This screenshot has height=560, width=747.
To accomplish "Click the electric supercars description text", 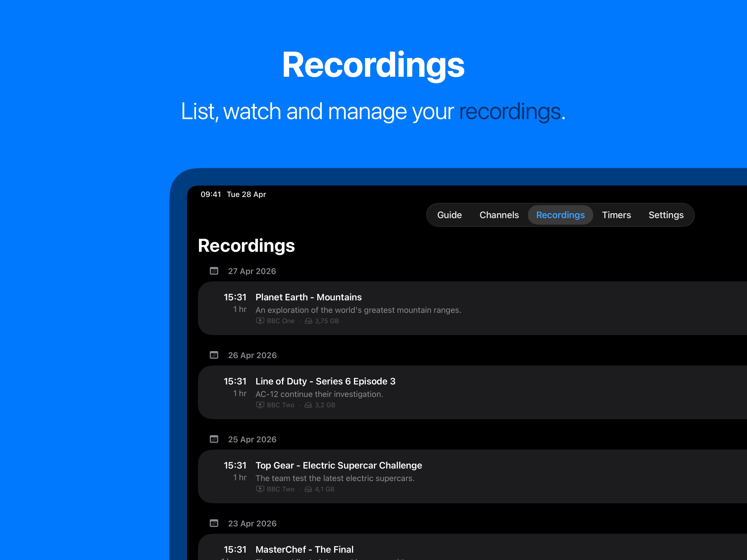I will coord(335,478).
